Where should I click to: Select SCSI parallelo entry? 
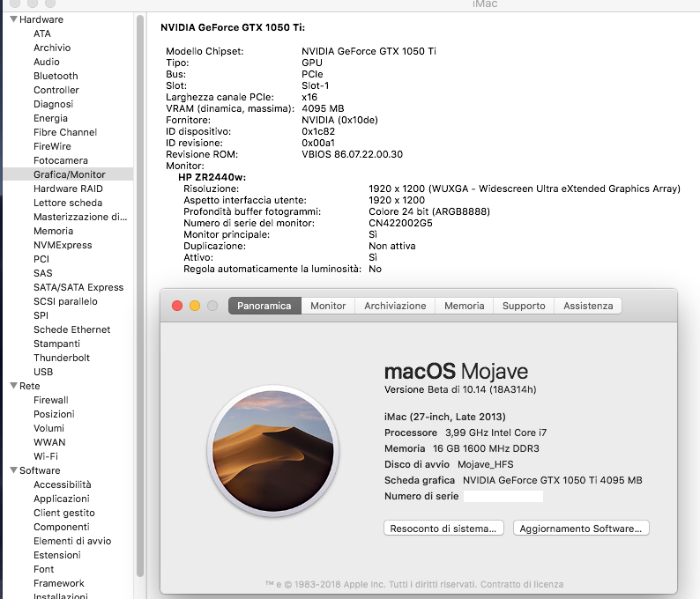[65, 301]
